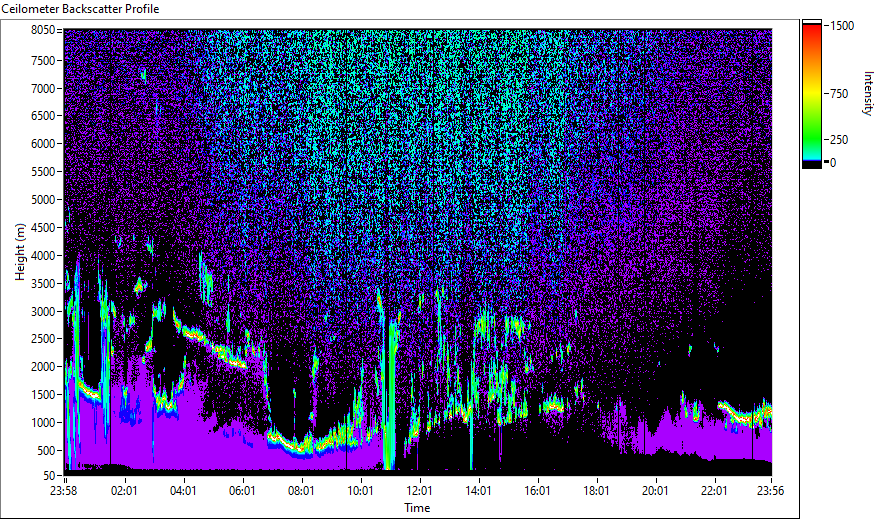This screenshot has height=519, width=878.
Task: Select the 2000 height axis value
Action: [43, 367]
